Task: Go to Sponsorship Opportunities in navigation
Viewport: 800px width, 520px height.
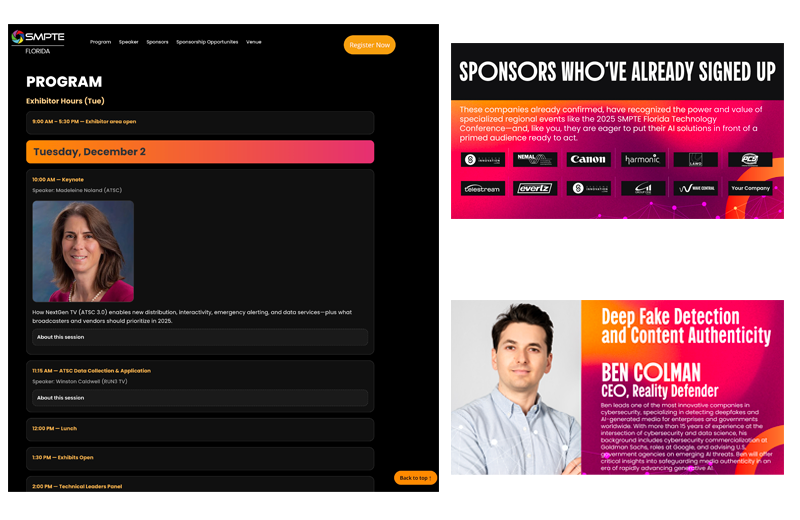Action: (207, 42)
